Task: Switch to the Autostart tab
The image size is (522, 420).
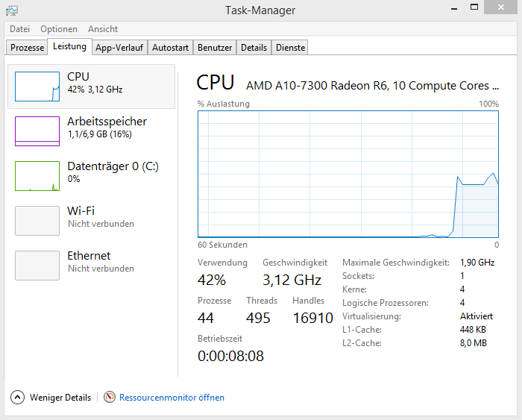Action: pos(170,48)
